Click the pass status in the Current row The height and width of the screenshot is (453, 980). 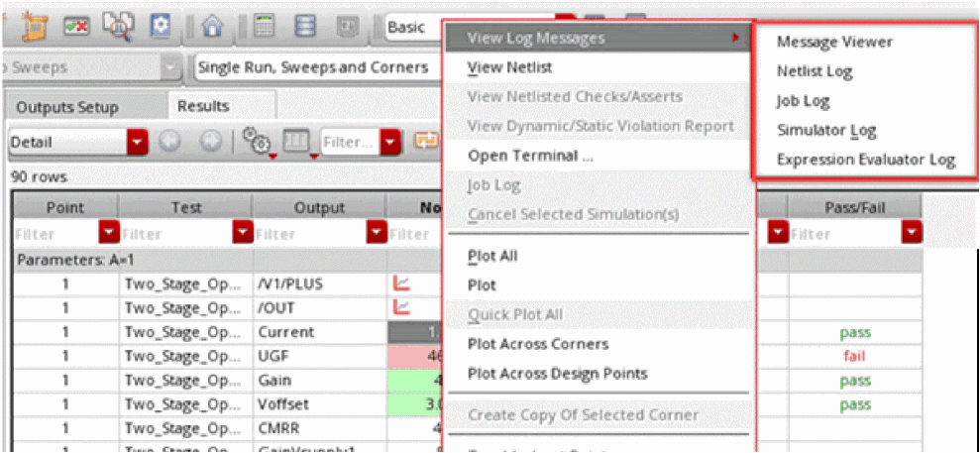855,332
